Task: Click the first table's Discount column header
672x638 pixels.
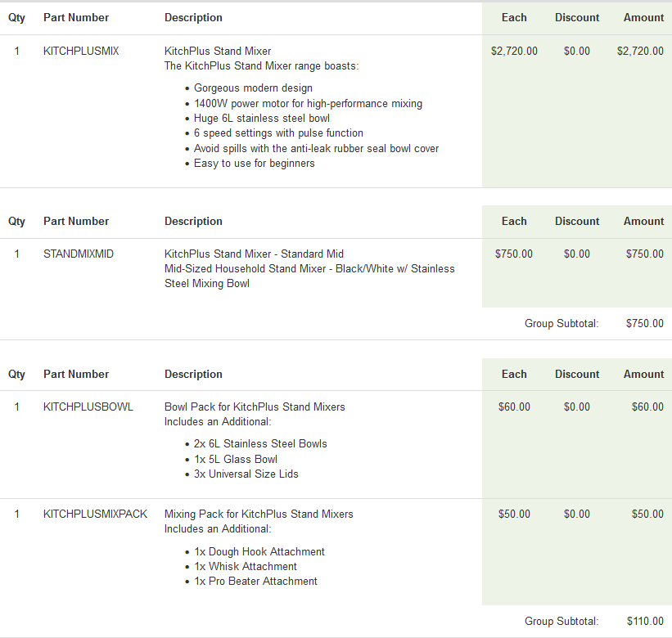Action: (x=576, y=17)
